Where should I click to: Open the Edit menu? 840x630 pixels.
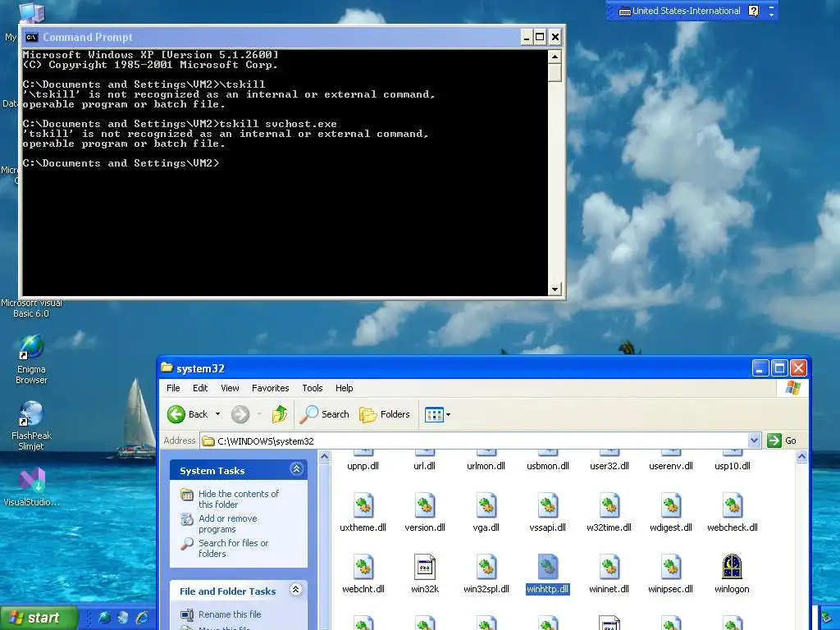tap(200, 388)
